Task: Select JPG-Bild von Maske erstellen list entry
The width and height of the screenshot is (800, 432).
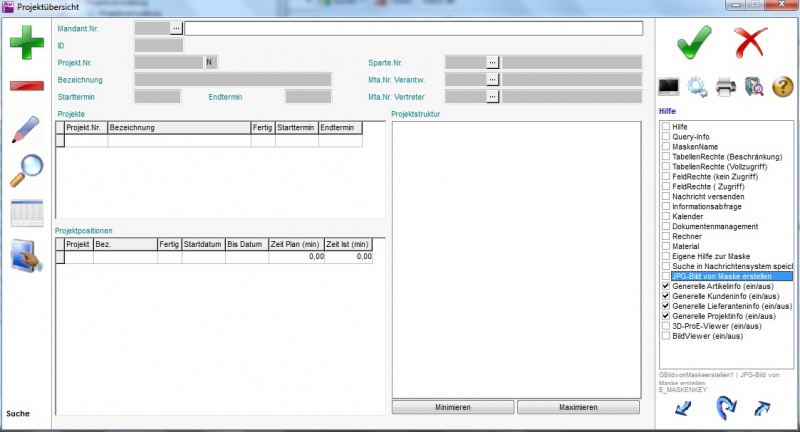Action: coord(728,276)
